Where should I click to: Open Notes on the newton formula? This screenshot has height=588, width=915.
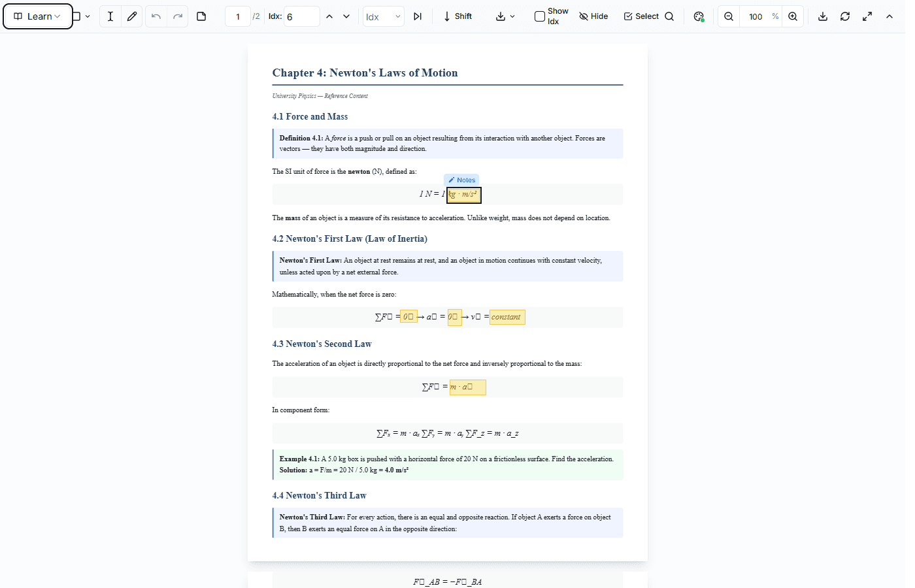point(461,180)
